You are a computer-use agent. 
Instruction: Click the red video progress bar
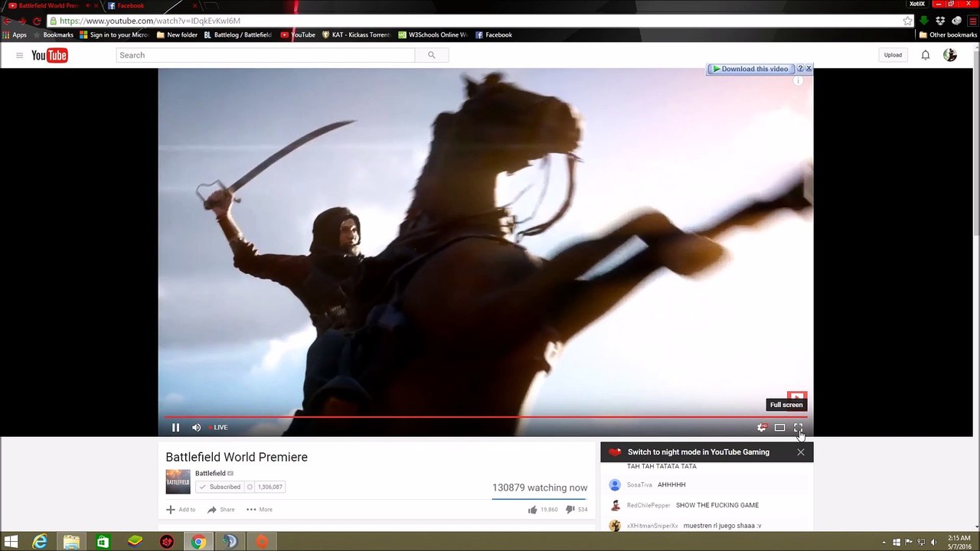485,417
